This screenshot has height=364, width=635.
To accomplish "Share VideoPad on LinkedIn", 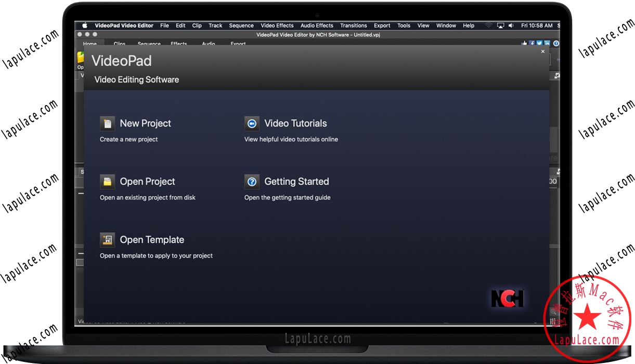I will (x=547, y=43).
